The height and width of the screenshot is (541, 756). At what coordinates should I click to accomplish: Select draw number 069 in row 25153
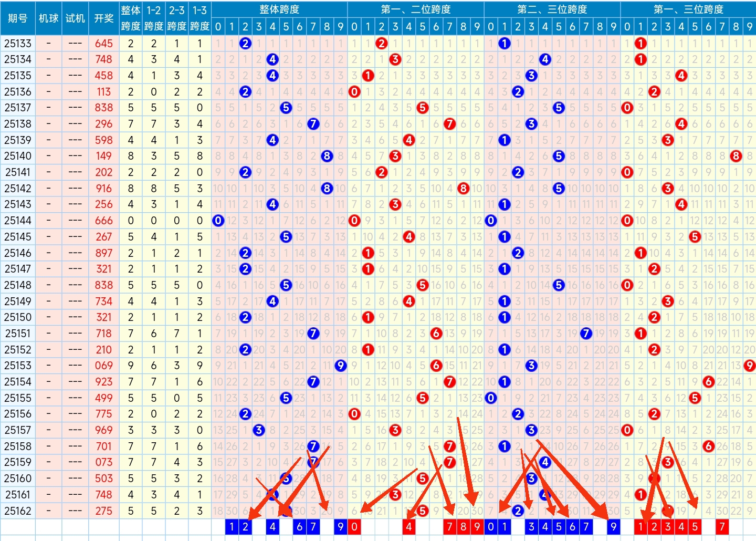pyautogui.click(x=104, y=366)
